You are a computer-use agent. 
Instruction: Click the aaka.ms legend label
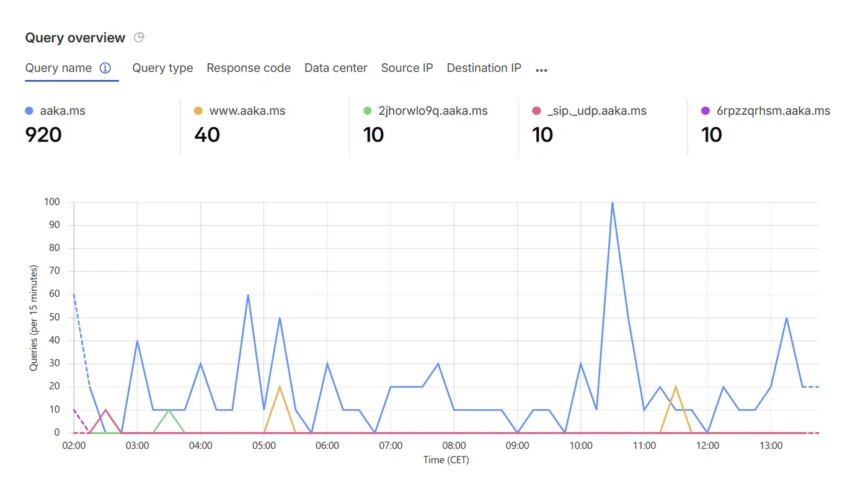click(x=63, y=111)
